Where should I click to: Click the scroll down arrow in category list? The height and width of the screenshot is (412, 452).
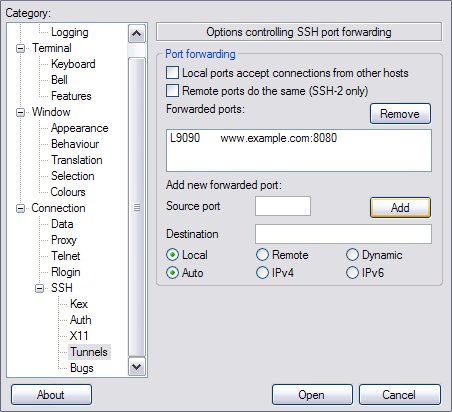(137, 367)
